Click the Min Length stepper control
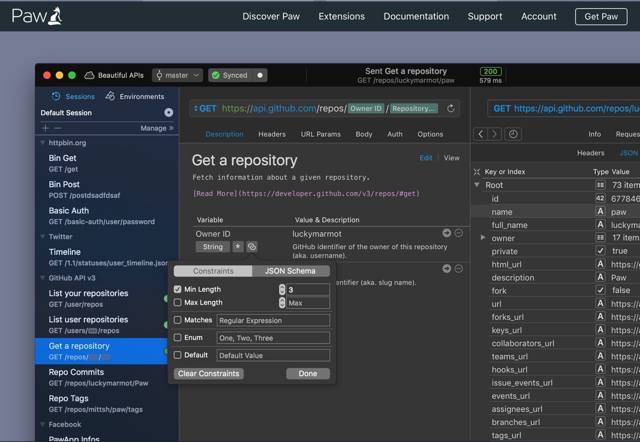 point(282,289)
